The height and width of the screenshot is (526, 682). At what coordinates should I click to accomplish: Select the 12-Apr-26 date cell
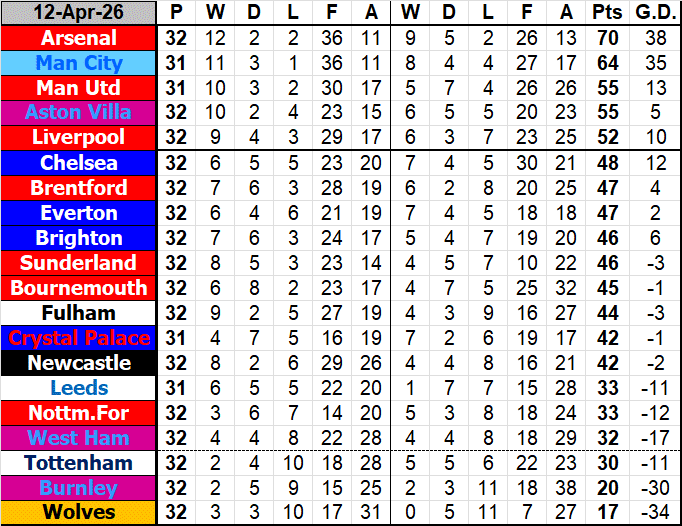pyautogui.click(x=79, y=13)
